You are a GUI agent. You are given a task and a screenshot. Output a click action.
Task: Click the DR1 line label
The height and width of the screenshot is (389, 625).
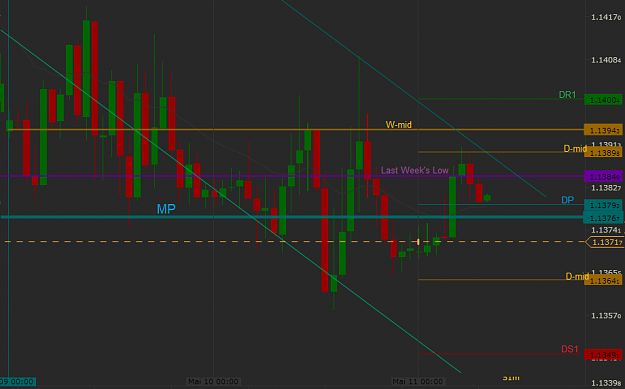click(567, 95)
